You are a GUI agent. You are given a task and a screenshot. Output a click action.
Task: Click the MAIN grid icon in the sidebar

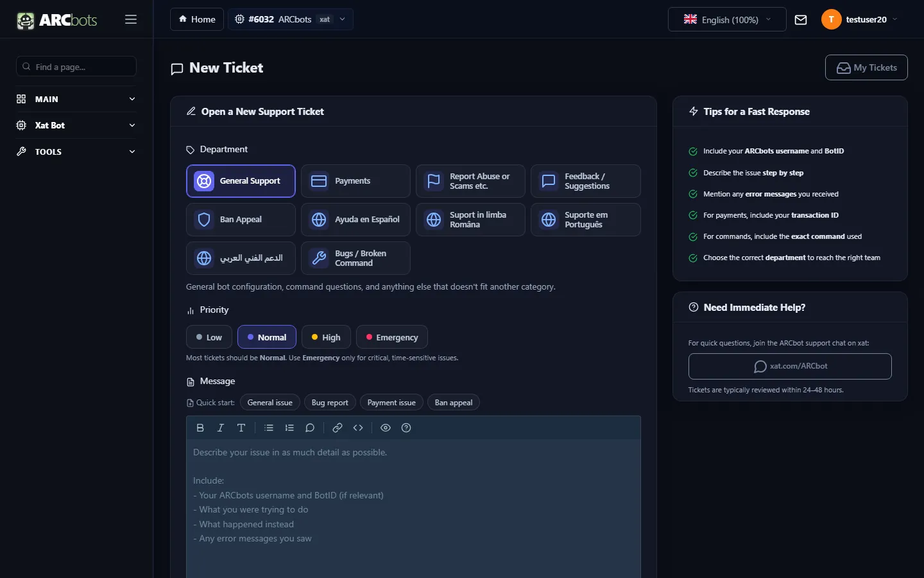click(x=21, y=99)
